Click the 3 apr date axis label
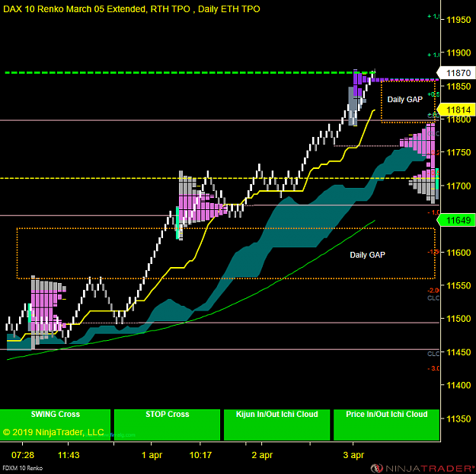Viewport: 476px width, 474px height. tap(353, 455)
